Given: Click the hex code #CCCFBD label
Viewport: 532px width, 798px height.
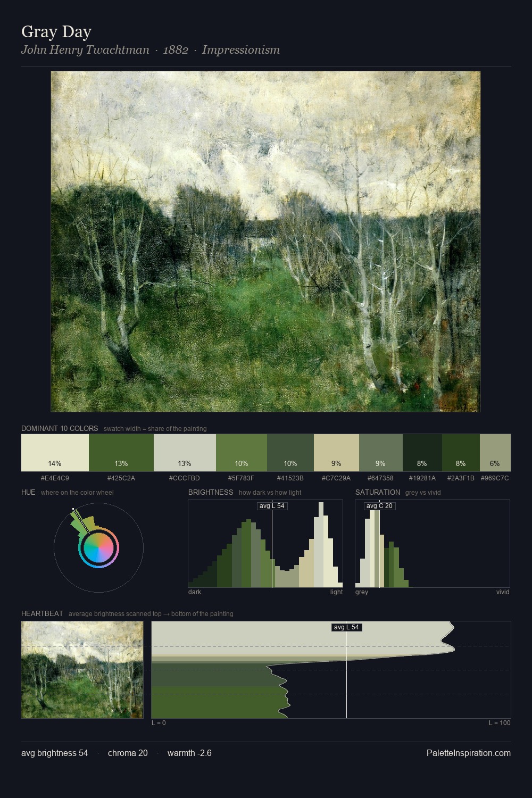Looking at the screenshot, I should (185, 478).
